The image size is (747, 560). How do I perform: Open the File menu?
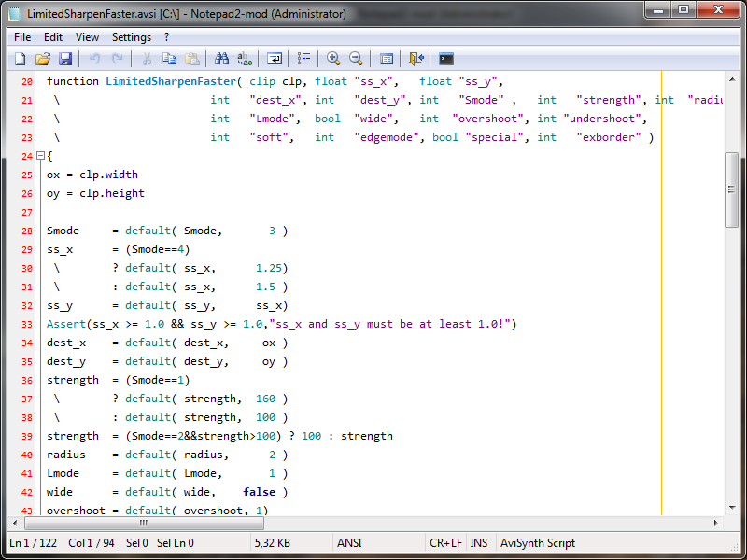22,37
